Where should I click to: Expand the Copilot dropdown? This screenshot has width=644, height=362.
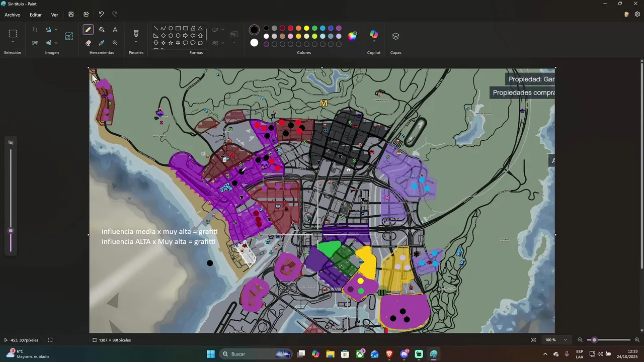point(374,42)
